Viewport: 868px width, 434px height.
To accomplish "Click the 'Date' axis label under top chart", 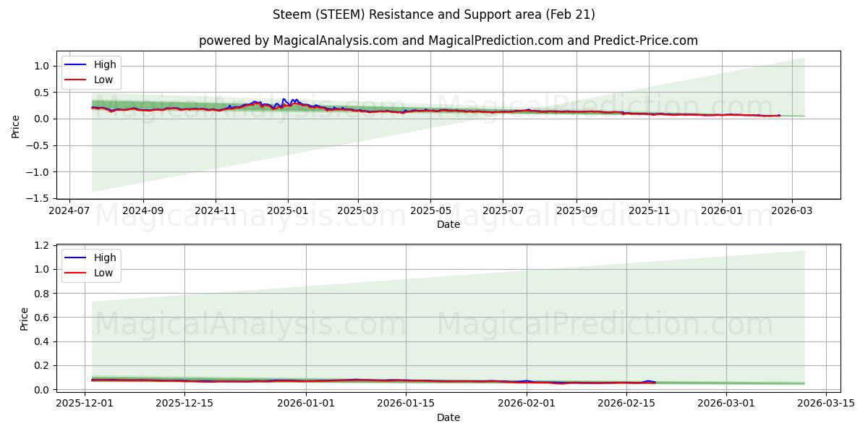I will pos(448,225).
